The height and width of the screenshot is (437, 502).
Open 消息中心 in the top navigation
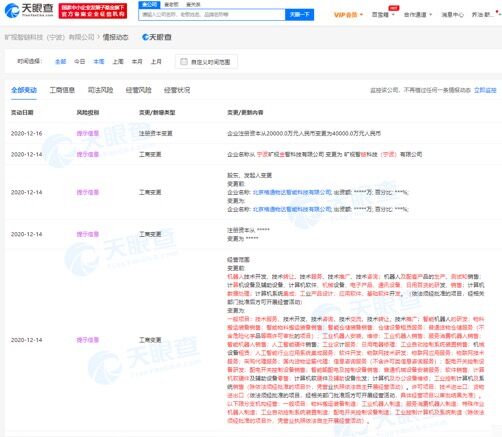452,15
